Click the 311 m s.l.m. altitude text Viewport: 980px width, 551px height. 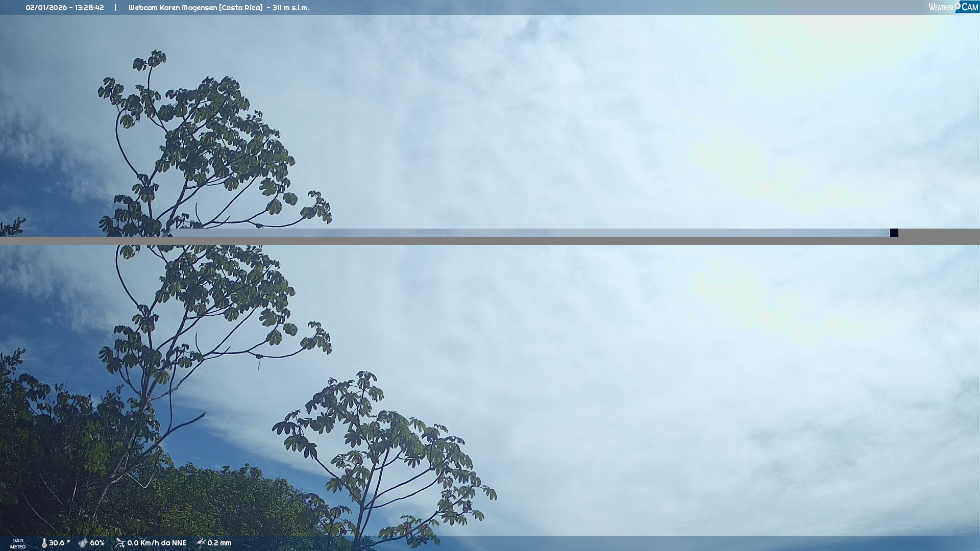290,8
